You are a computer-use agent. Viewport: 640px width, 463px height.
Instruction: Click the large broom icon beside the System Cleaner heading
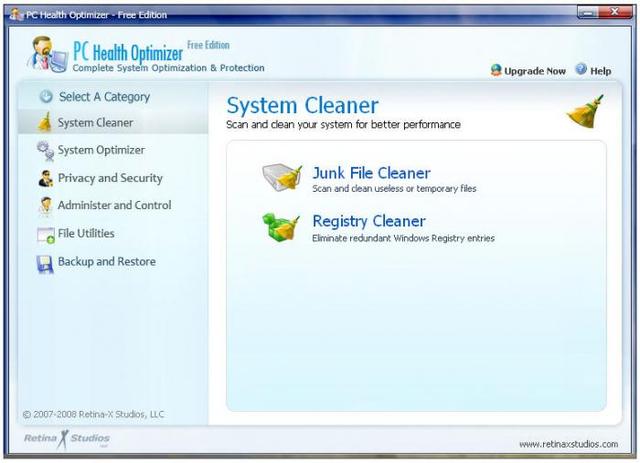coord(586,112)
